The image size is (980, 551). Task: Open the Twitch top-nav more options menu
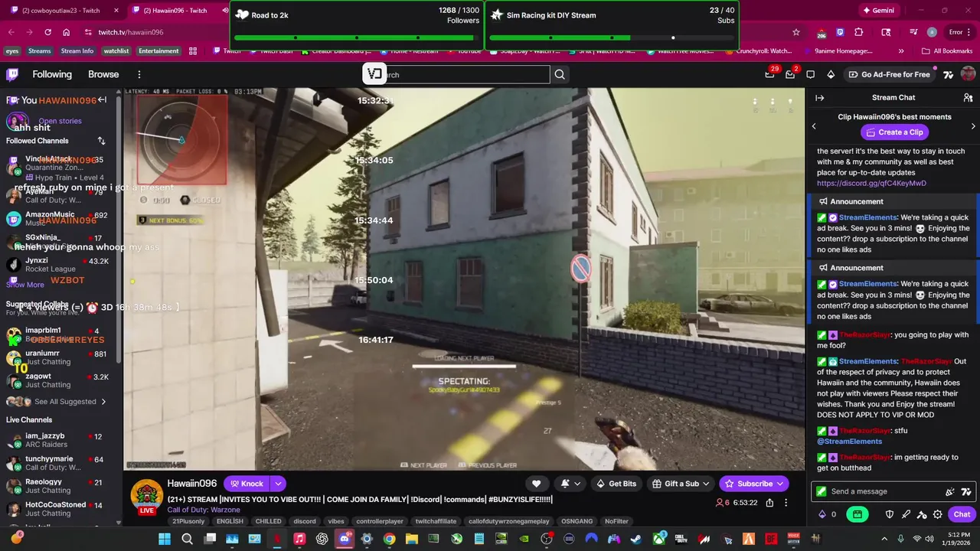[x=139, y=74]
